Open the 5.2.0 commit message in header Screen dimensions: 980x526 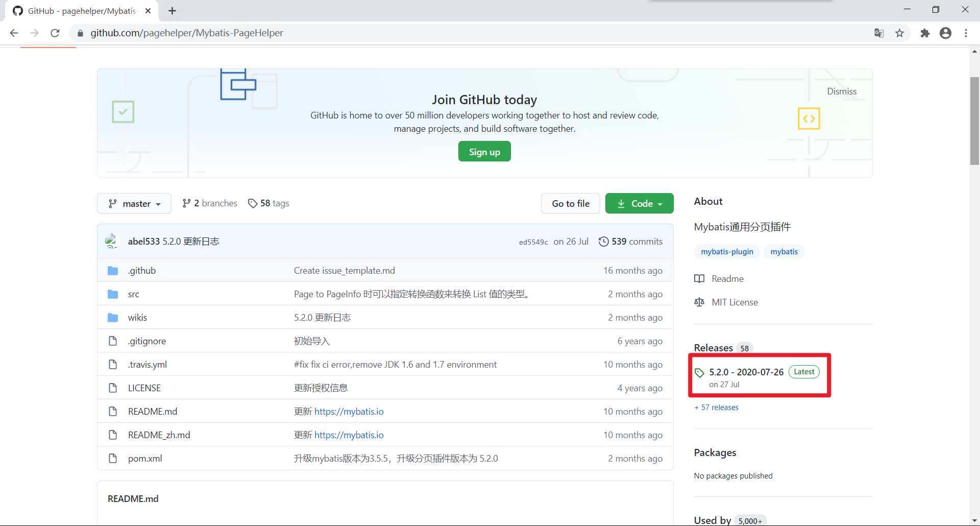tap(191, 242)
